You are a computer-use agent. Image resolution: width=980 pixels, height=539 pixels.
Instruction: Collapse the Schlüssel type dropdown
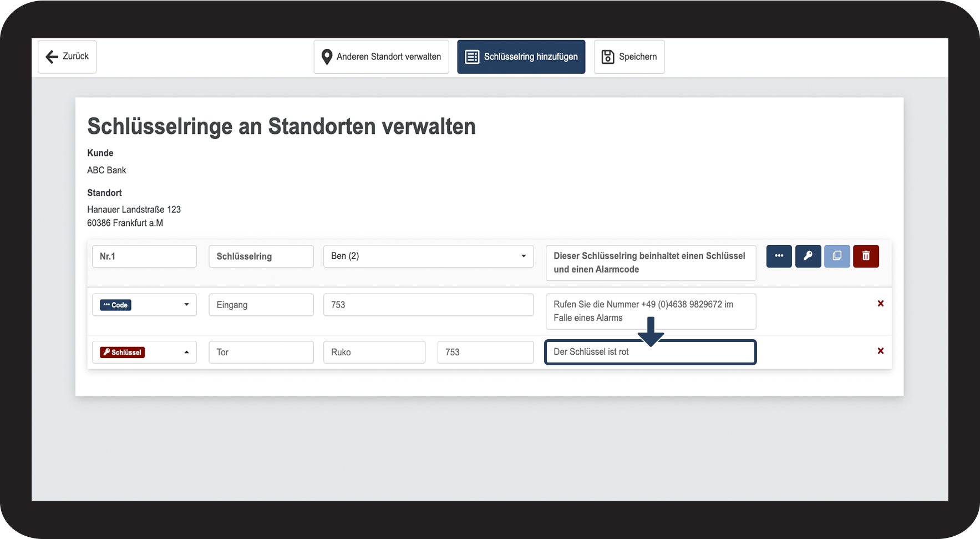pos(144,352)
